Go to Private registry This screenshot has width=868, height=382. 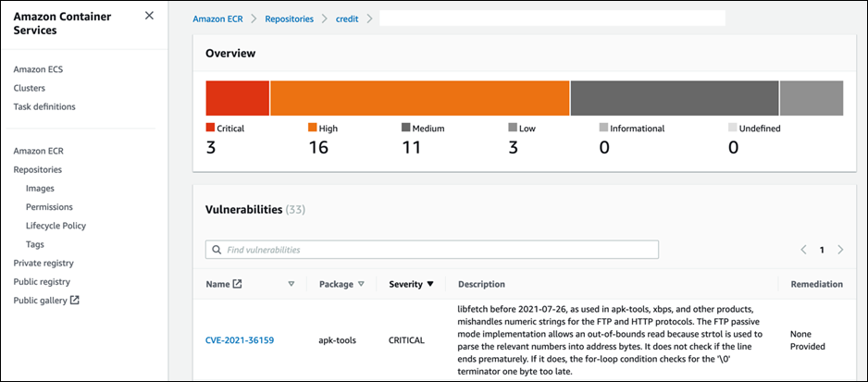tap(43, 263)
